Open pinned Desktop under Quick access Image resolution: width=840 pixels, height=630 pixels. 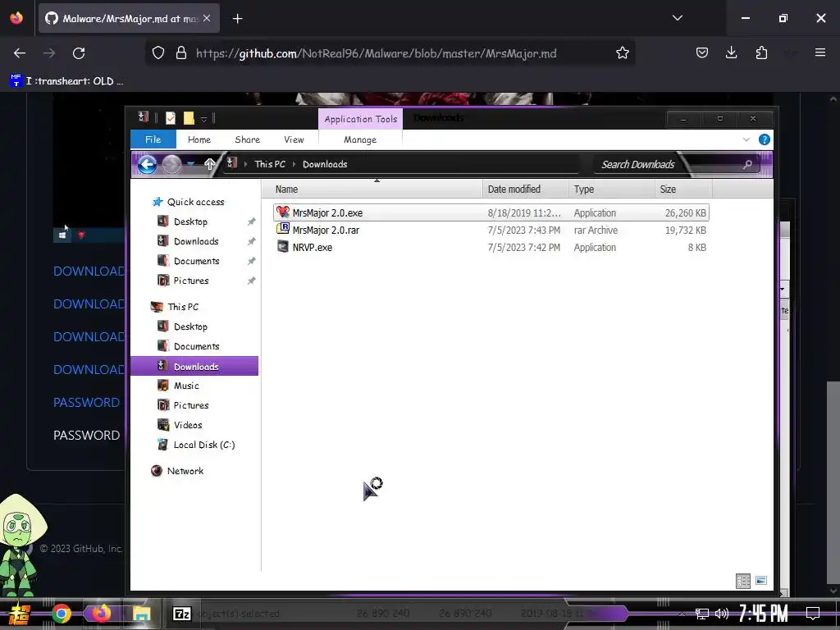point(190,221)
